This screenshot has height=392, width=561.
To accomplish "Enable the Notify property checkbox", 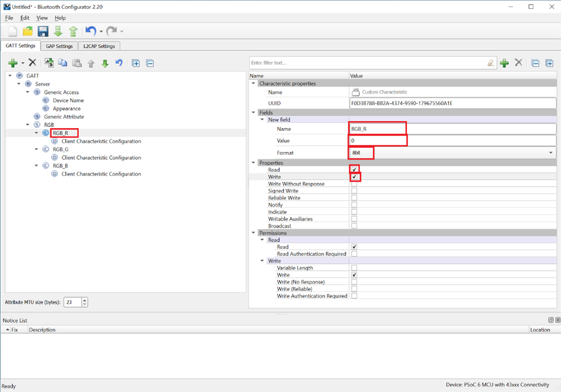I will coord(354,205).
